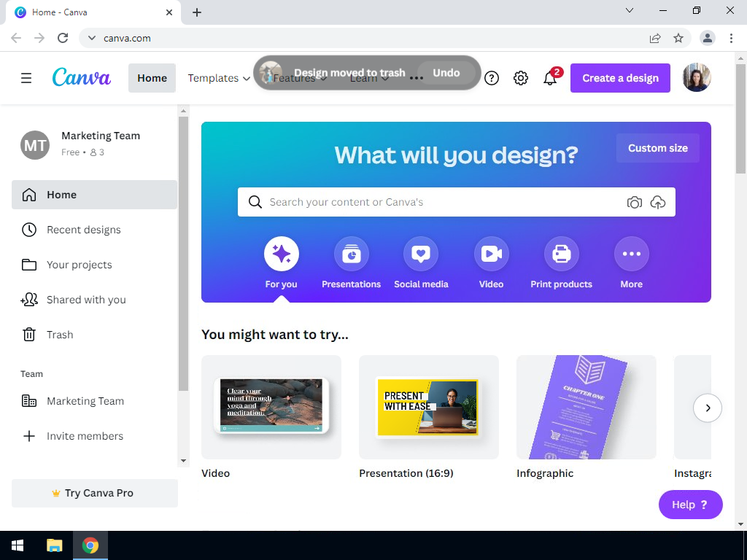
Task: Click the address bar site info chevron
Action: 92,38
